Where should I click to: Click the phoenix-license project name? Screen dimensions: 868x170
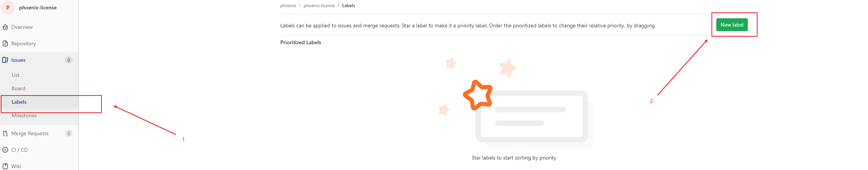38,7
